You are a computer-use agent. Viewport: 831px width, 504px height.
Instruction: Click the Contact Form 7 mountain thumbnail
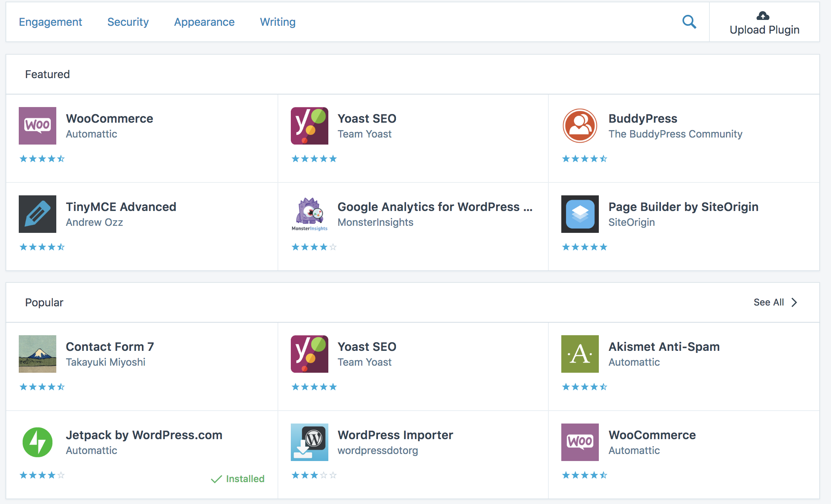pyautogui.click(x=38, y=354)
